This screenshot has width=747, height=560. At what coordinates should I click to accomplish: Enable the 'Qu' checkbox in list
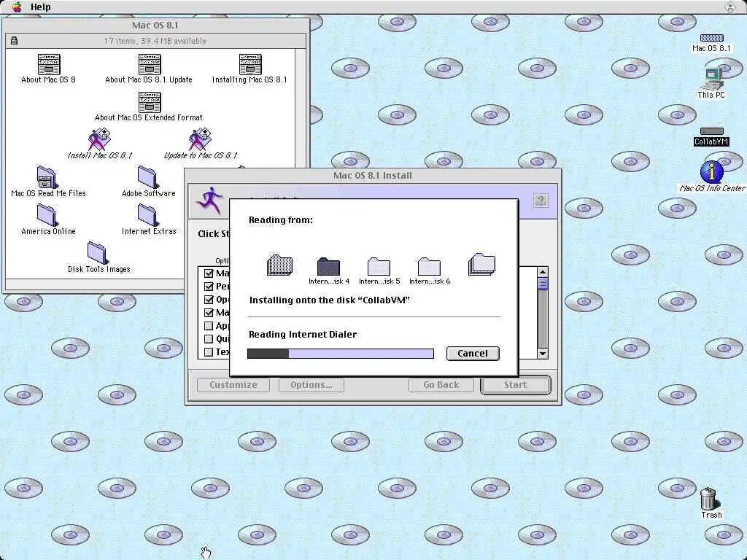click(x=209, y=339)
